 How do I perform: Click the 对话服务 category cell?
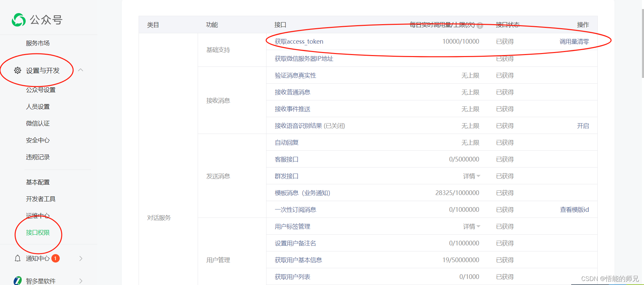point(159,218)
